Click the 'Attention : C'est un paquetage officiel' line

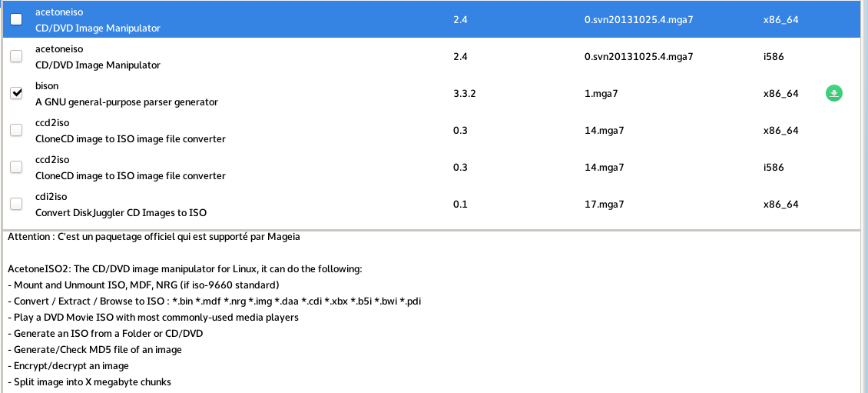point(154,238)
